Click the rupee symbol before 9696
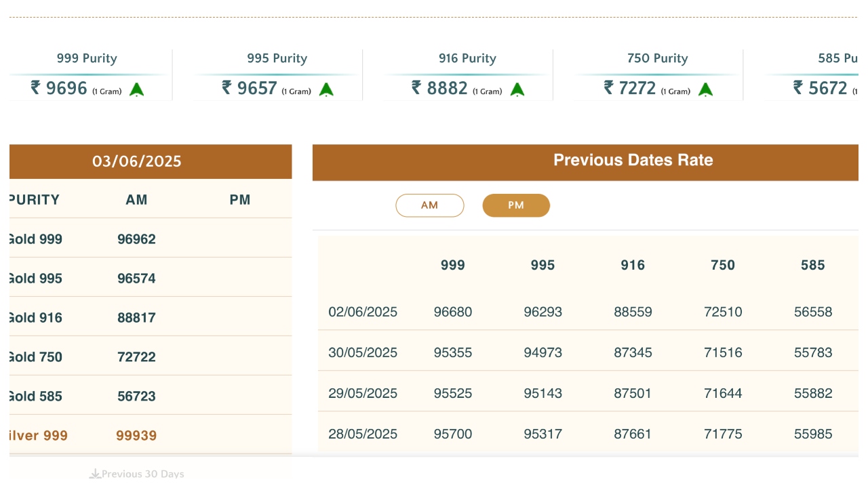868x488 pixels. (36, 87)
